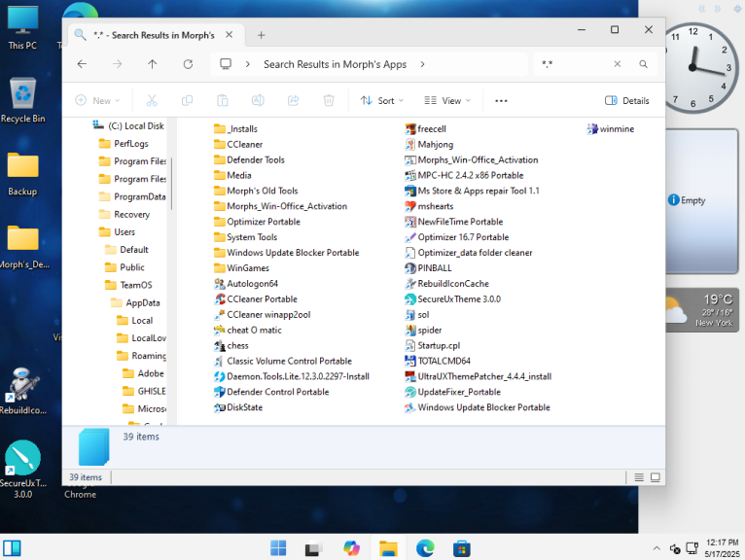Screen dimensions: 745x560
Task: Click the Delete trash icon in toolbar
Action: pyautogui.click(x=329, y=101)
